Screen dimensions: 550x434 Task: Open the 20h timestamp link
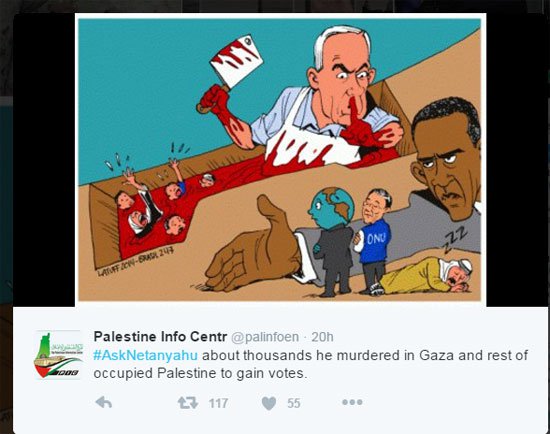[322, 337]
